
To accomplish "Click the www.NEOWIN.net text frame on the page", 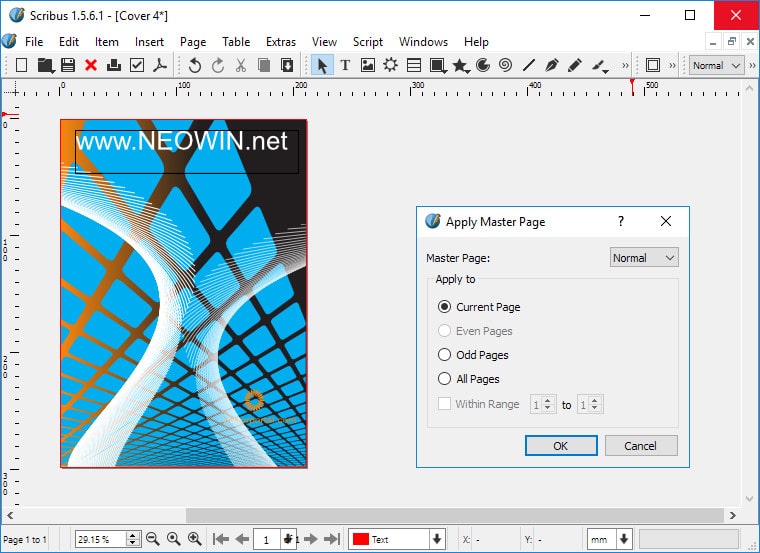I will 187,151.
